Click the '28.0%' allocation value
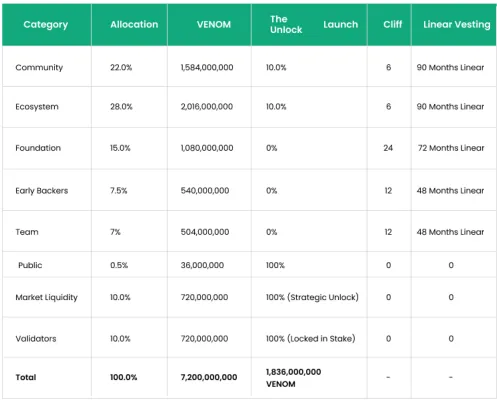Viewport: 497px width, 400px height. click(x=121, y=107)
